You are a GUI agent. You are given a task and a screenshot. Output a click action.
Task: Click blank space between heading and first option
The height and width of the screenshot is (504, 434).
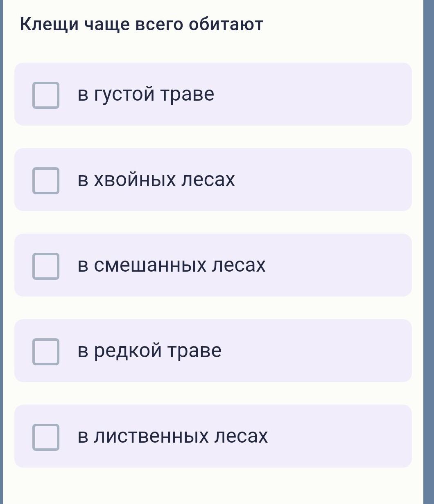(x=213, y=49)
